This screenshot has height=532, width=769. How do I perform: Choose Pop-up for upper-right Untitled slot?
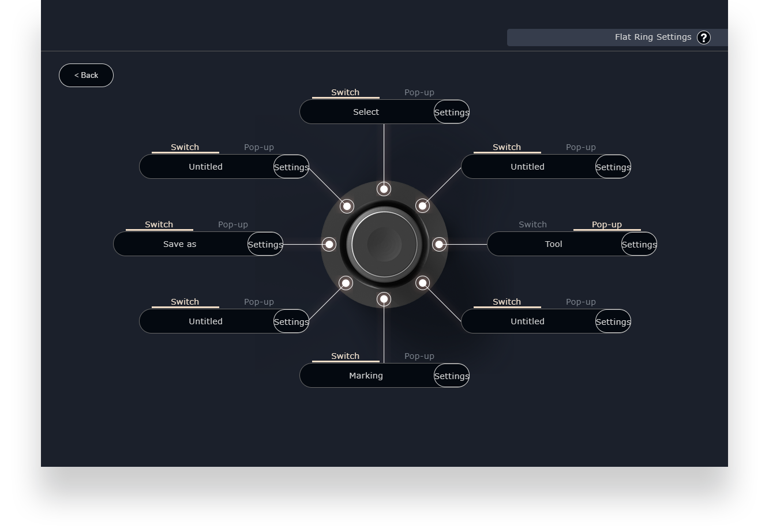coord(581,147)
